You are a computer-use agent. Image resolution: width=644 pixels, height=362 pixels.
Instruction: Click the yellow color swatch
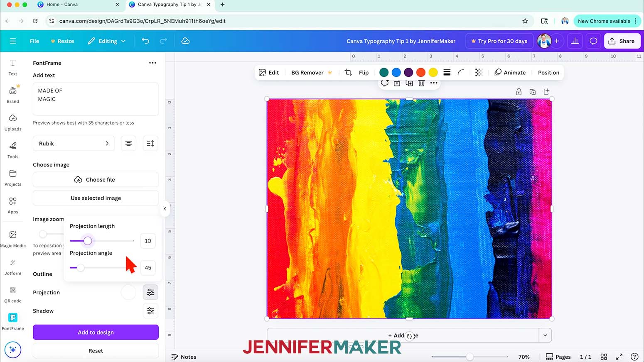433,73
